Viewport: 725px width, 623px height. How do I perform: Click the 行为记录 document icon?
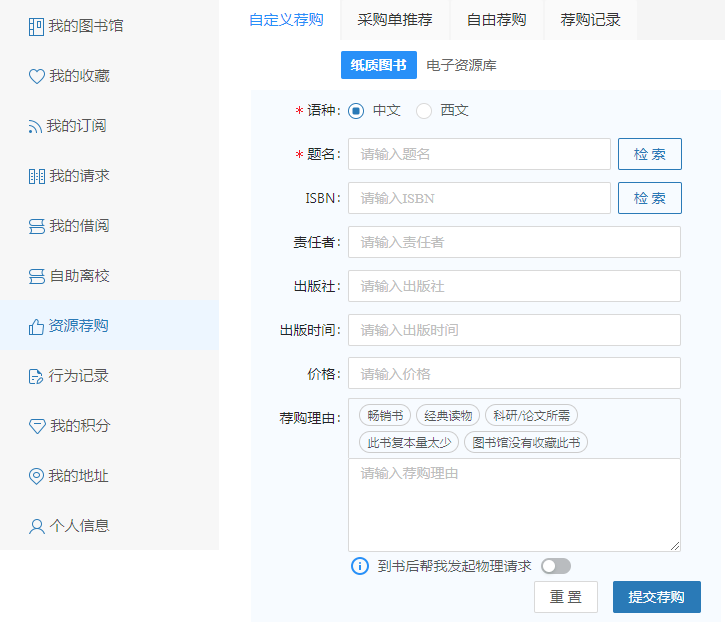click(x=37, y=376)
